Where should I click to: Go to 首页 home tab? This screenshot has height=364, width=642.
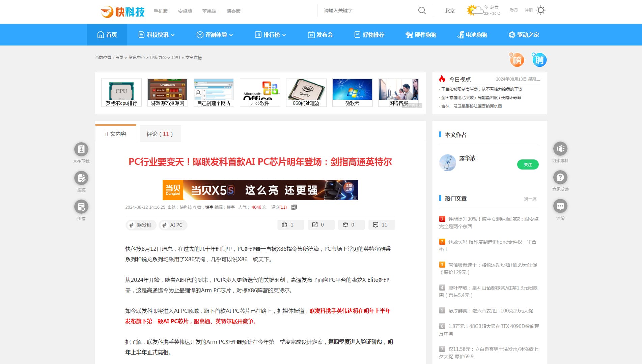coord(107,35)
